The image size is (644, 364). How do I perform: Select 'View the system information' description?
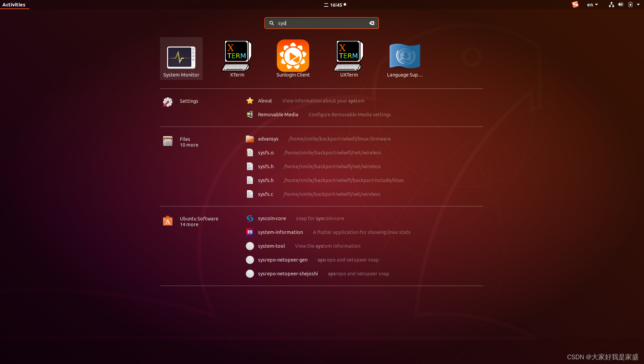328,246
